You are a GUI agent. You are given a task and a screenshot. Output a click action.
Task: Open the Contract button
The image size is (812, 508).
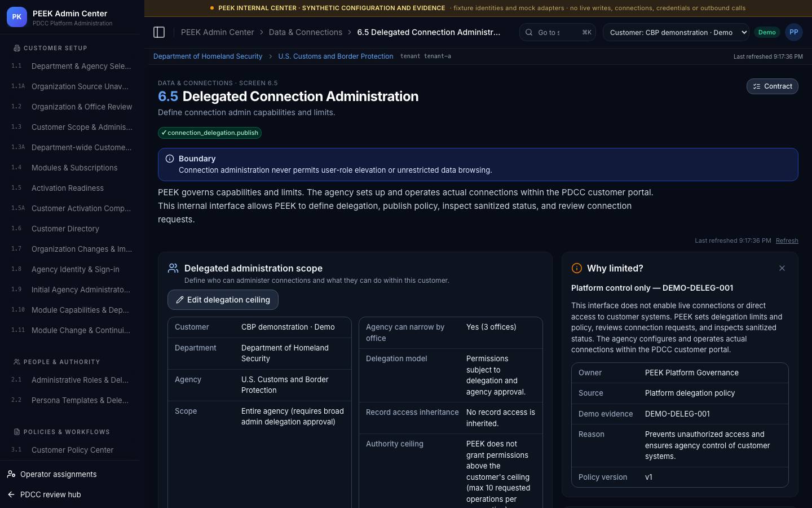(773, 86)
